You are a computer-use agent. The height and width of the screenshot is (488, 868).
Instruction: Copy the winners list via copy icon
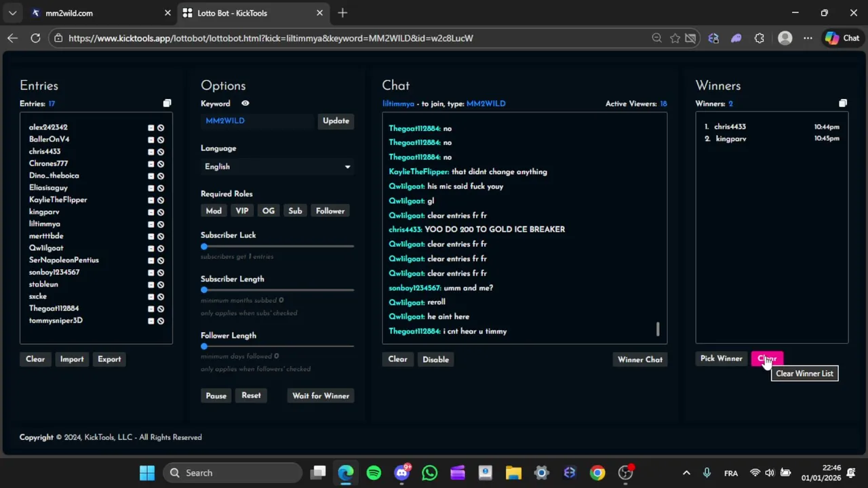coord(843,104)
